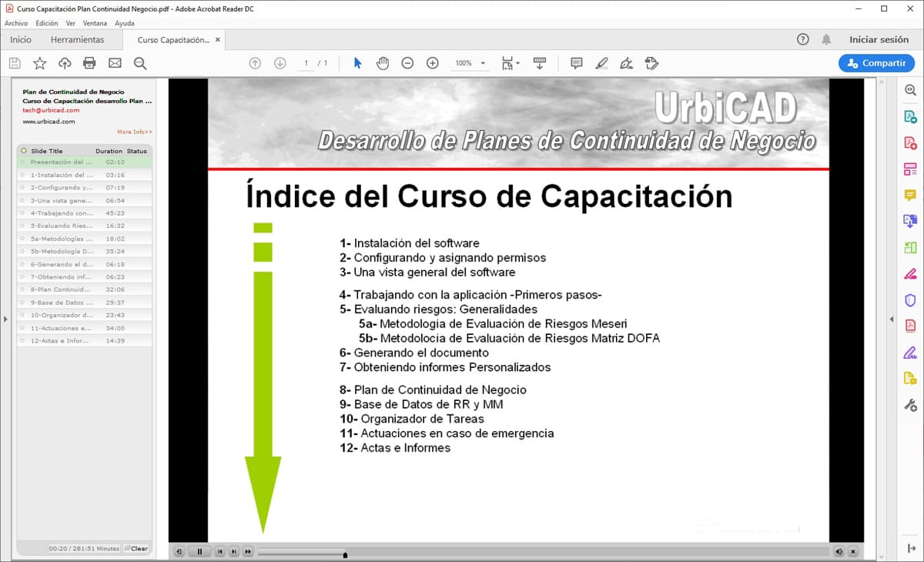
Task: Close the Curso Capacitación document tab
Action: 218,40
